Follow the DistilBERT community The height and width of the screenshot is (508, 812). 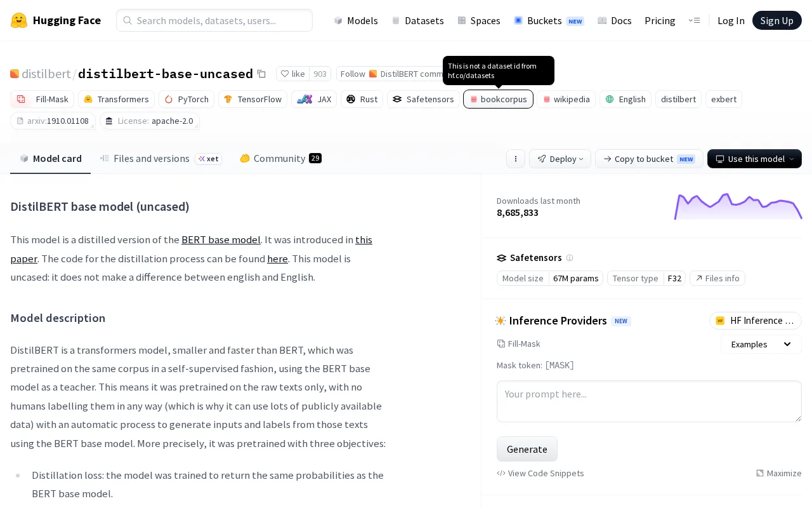coord(391,74)
